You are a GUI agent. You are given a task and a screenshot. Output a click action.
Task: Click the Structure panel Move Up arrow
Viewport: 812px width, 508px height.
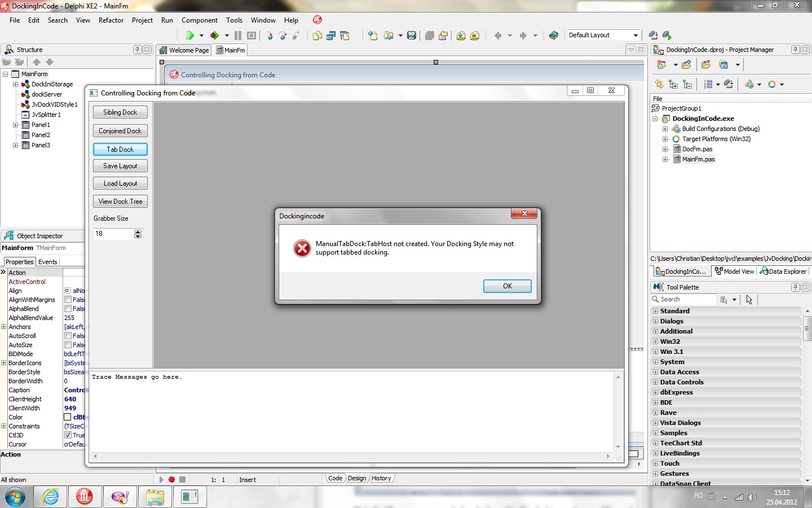[37, 62]
